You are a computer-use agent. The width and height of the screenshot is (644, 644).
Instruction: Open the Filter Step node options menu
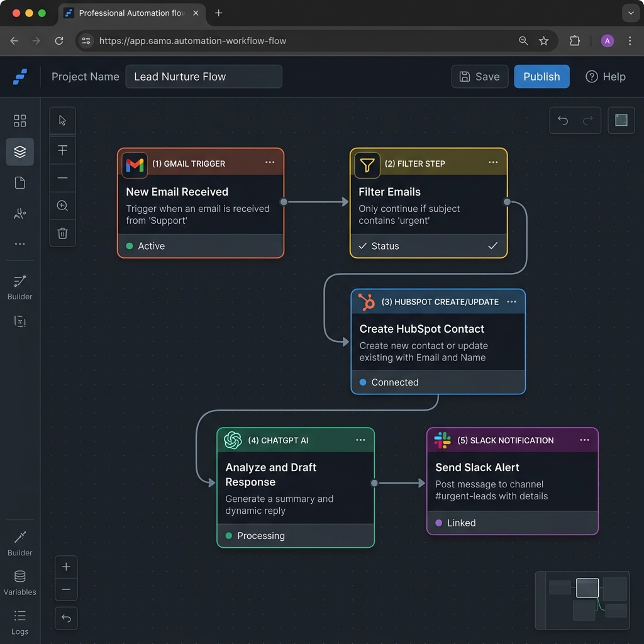[x=493, y=162]
